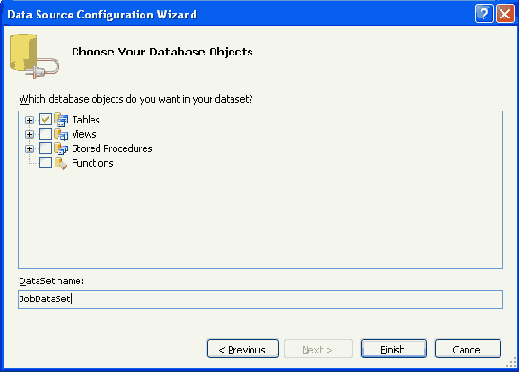
Task: Click the Tables folder icon
Action: [x=61, y=119]
